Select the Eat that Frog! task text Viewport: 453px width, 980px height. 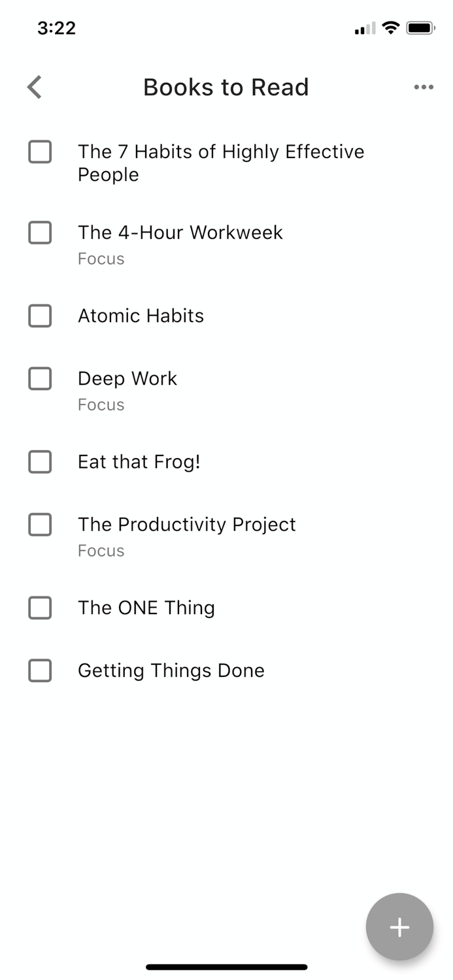139,461
